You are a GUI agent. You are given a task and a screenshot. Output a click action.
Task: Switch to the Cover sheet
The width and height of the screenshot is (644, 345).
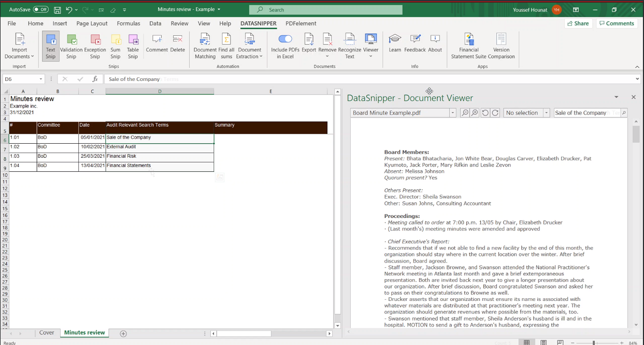pos(47,333)
